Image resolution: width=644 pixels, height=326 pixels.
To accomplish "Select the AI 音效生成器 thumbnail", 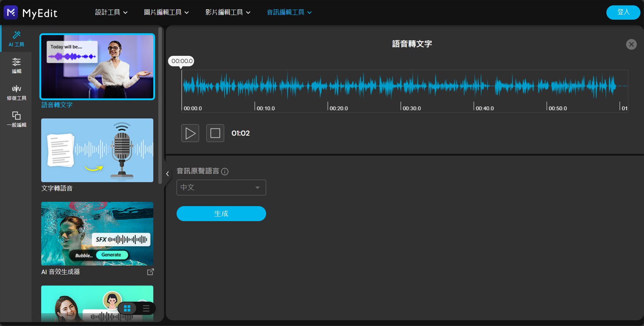I will click(97, 234).
